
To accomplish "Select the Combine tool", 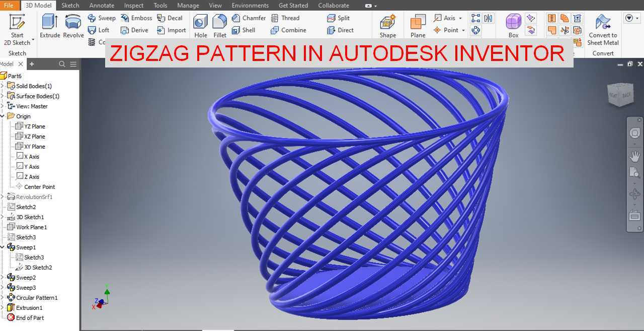I will pyautogui.click(x=288, y=30).
